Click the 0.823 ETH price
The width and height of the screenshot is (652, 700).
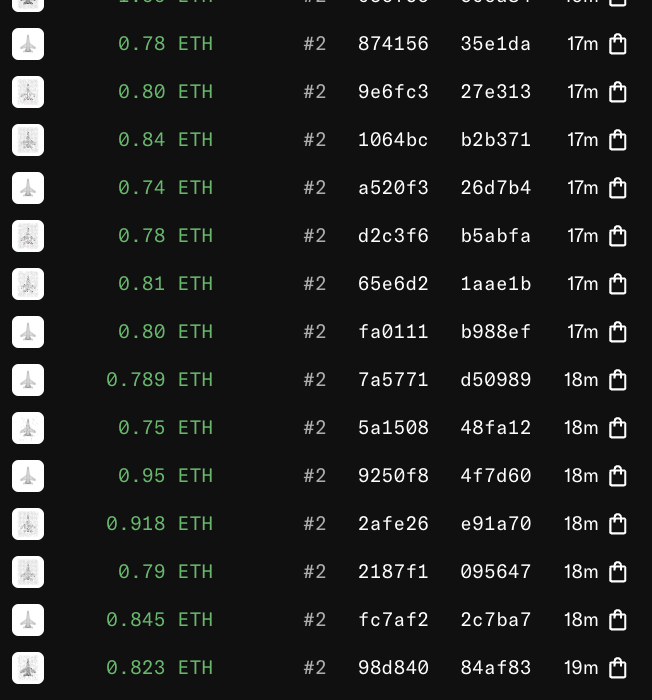[x=159, y=668]
